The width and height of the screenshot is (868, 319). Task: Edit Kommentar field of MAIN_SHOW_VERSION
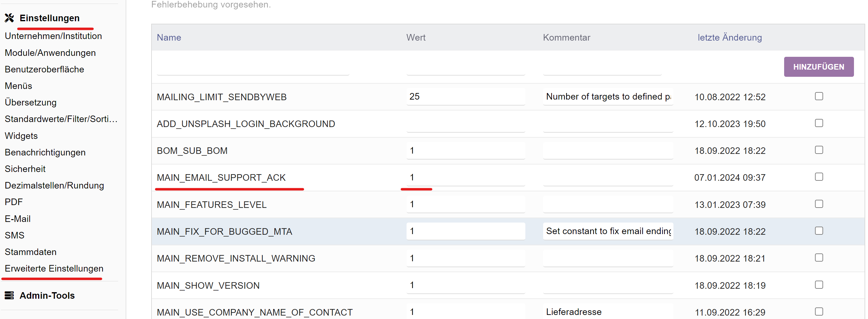coord(608,285)
